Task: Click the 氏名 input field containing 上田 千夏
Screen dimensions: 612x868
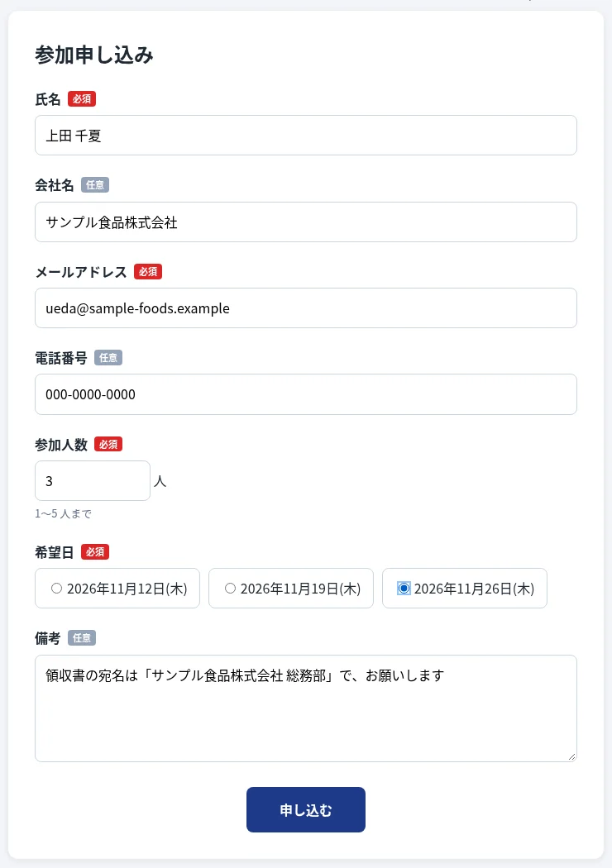Action: (306, 135)
